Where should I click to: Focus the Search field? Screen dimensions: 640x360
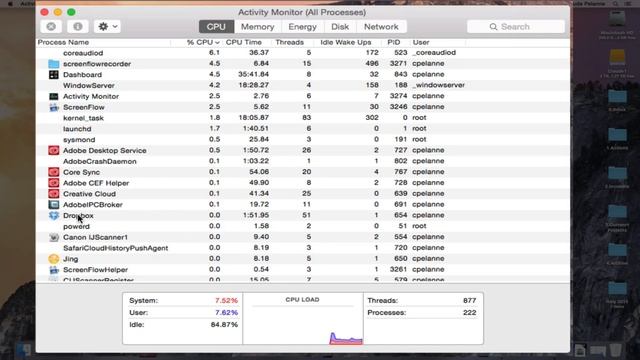[516, 27]
